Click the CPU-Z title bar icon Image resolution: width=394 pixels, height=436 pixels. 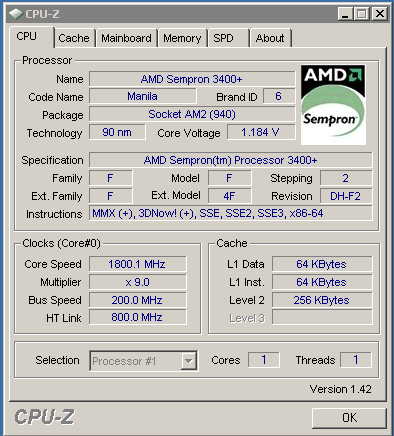[x=15, y=14]
